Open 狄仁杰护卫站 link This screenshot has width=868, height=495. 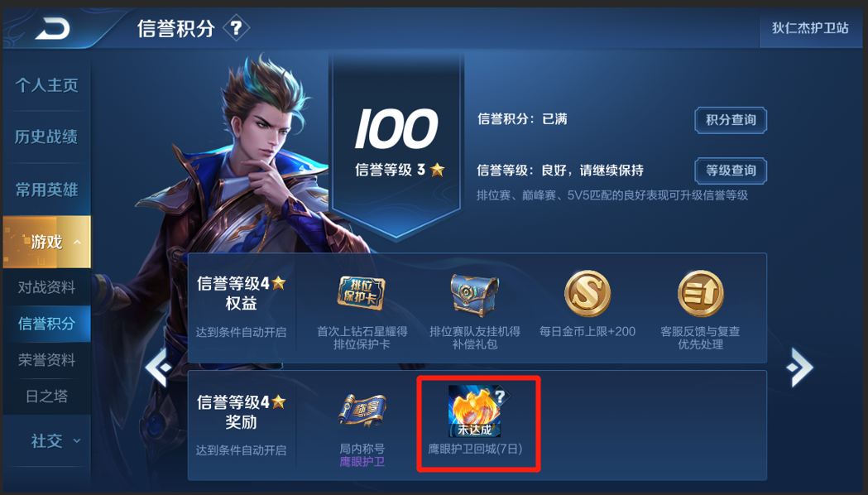(x=810, y=27)
